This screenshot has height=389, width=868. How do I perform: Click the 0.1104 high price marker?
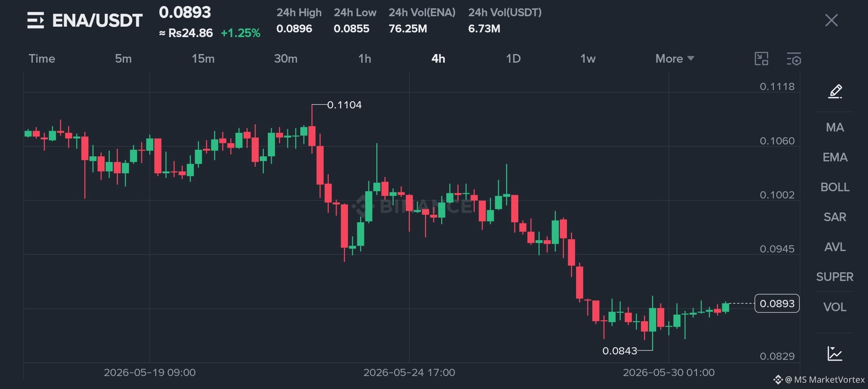[344, 105]
